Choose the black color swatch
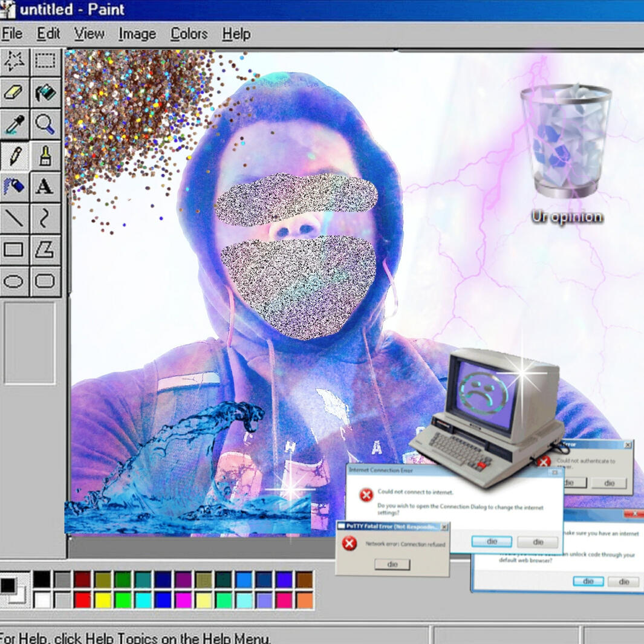Image resolution: width=644 pixels, height=644 pixels. pyautogui.click(x=42, y=579)
